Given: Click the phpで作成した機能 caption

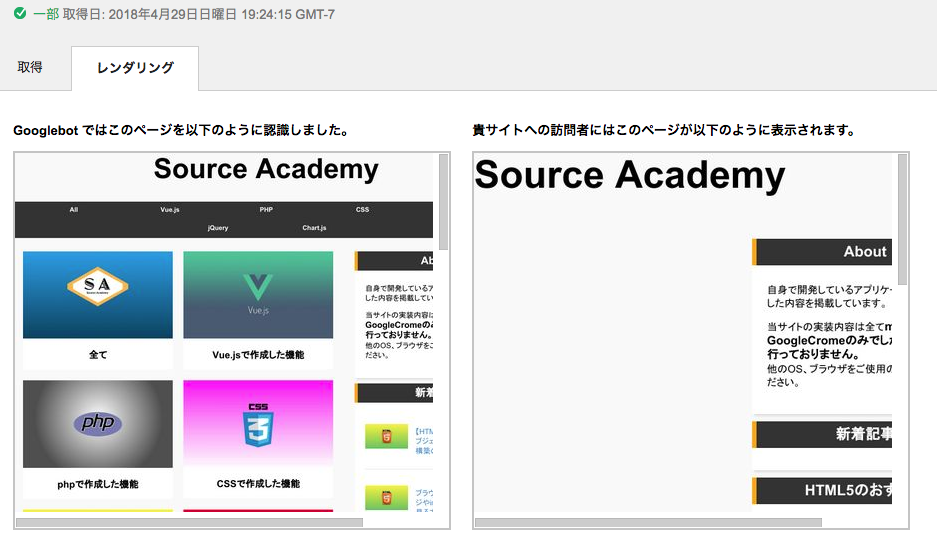Looking at the screenshot, I should point(98,484).
